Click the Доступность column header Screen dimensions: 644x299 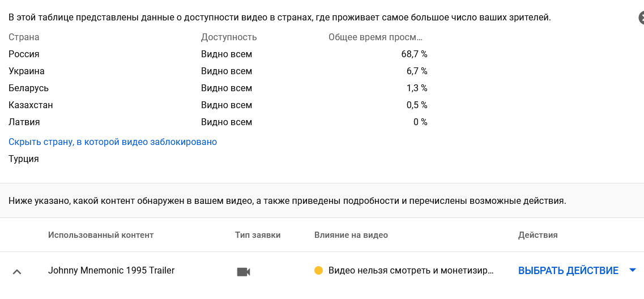(x=229, y=37)
